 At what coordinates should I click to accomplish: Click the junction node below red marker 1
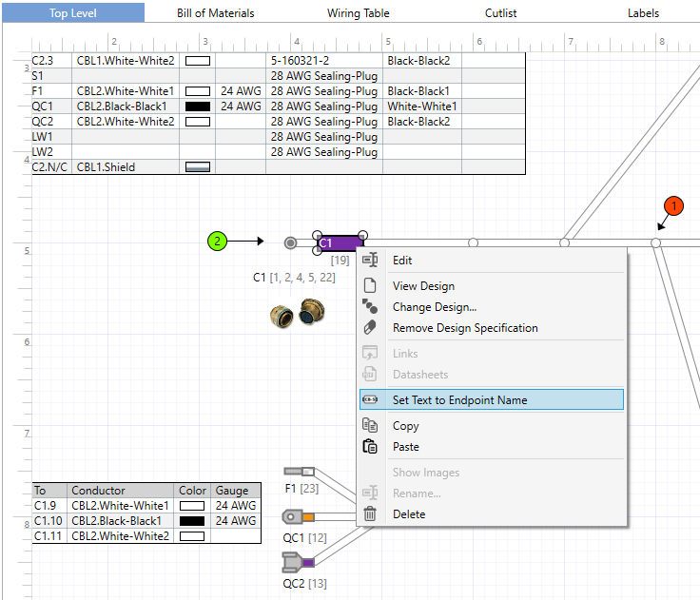[656, 242]
